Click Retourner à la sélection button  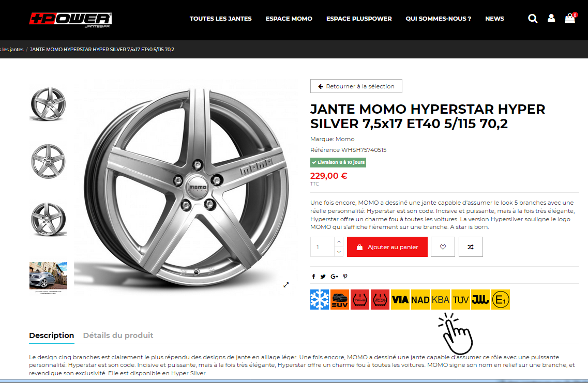click(x=356, y=86)
